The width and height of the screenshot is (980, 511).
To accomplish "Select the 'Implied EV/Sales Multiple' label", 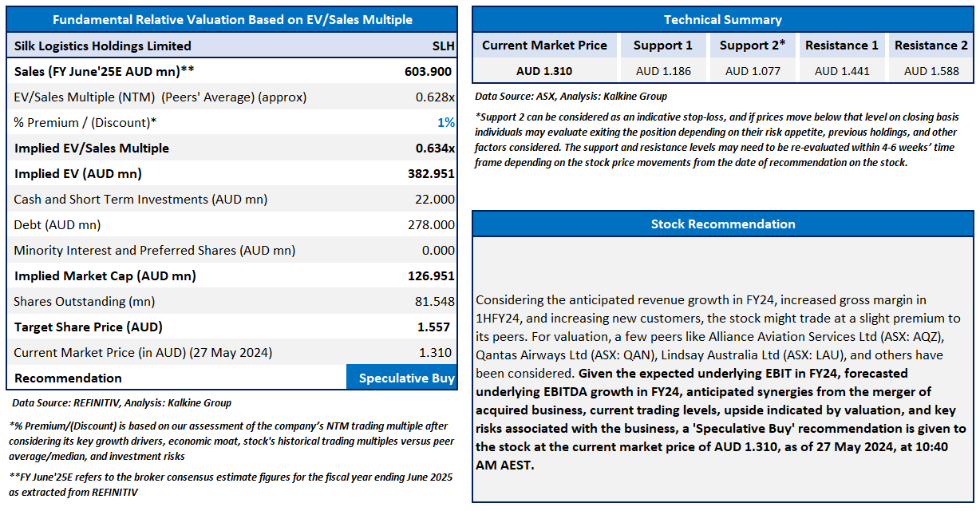I will point(92,148).
